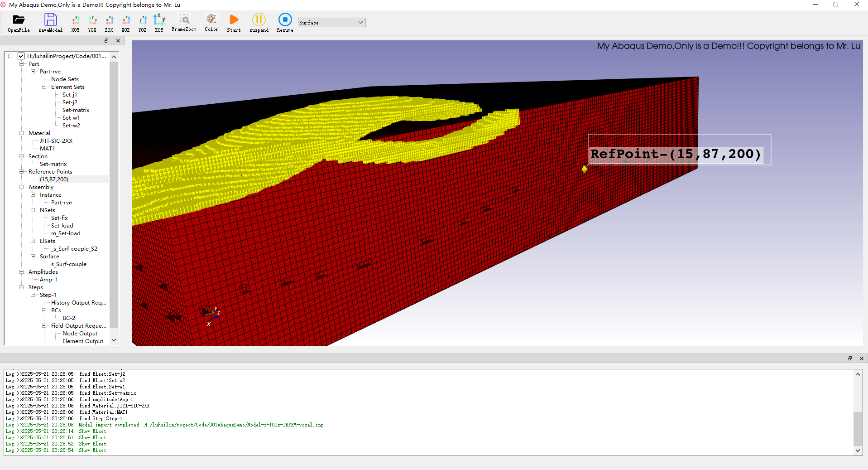Click tree scrollbar down arrow
This screenshot has height=470, width=868.
pos(114,340)
